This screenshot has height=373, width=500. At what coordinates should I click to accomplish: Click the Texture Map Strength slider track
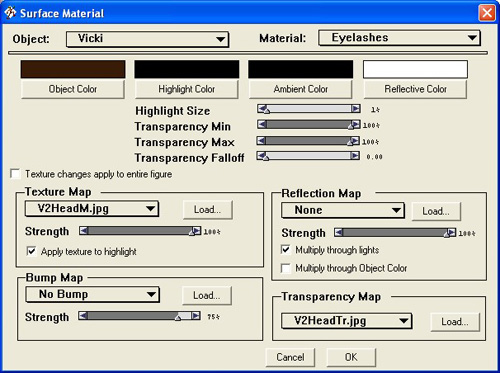[x=140, y=231]
